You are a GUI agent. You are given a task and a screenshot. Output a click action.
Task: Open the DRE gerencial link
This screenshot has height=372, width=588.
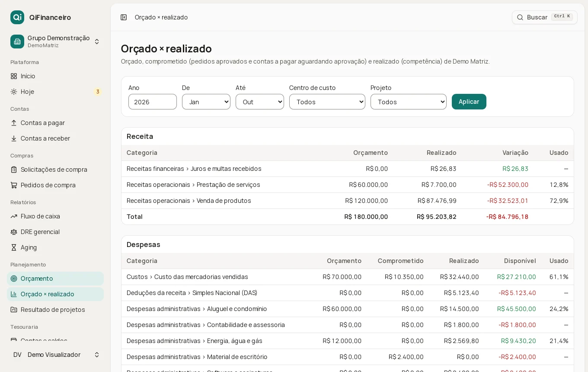point(55,232)
